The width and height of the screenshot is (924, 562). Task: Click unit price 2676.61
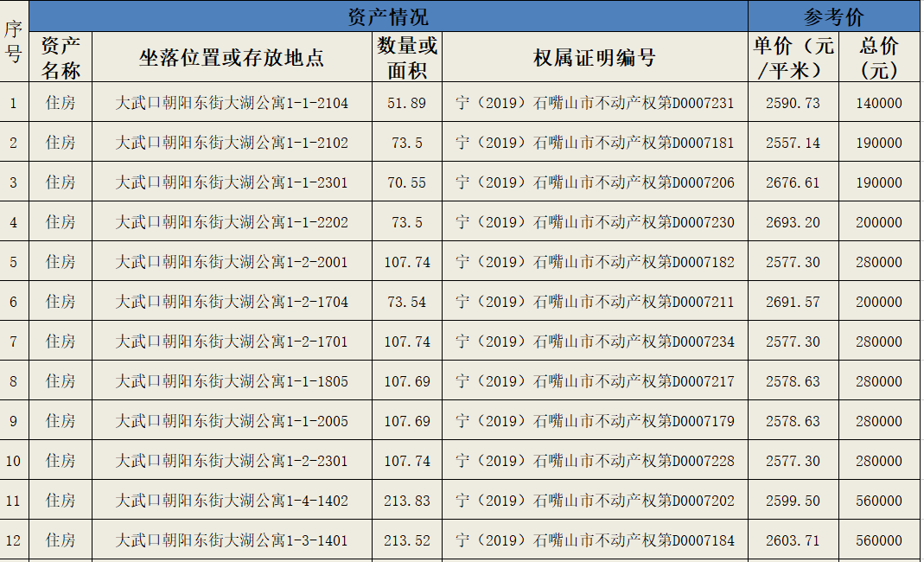click(793, 182)
